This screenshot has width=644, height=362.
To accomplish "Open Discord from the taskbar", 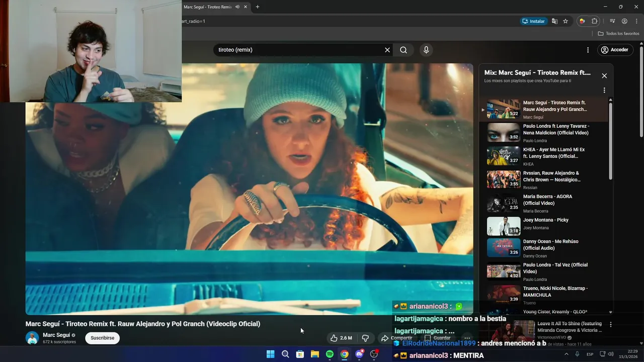I will 359,354.
